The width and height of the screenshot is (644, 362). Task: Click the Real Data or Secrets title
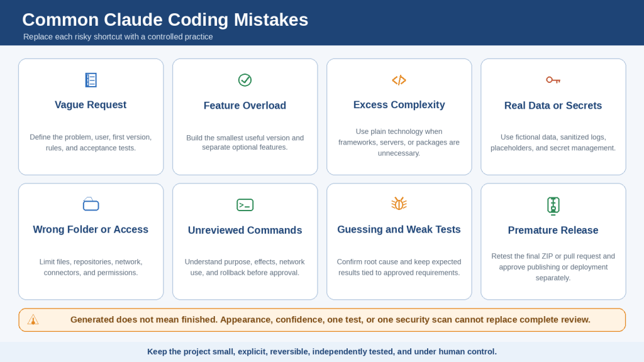tap(553, 106)
